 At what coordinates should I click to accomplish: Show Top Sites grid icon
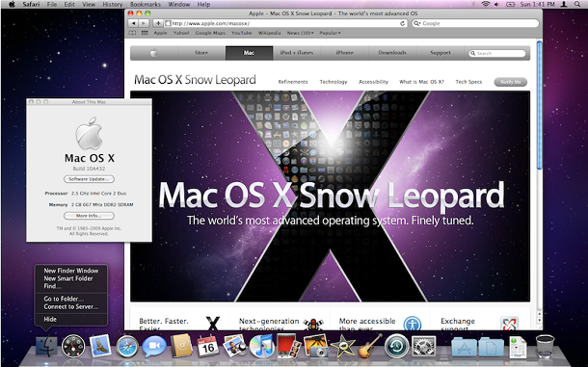pyautogui.click(x=145, y=33)
